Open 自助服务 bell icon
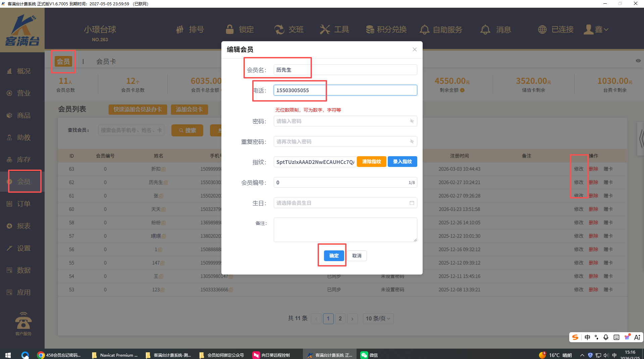644x359 pixels. coord(424,29)
